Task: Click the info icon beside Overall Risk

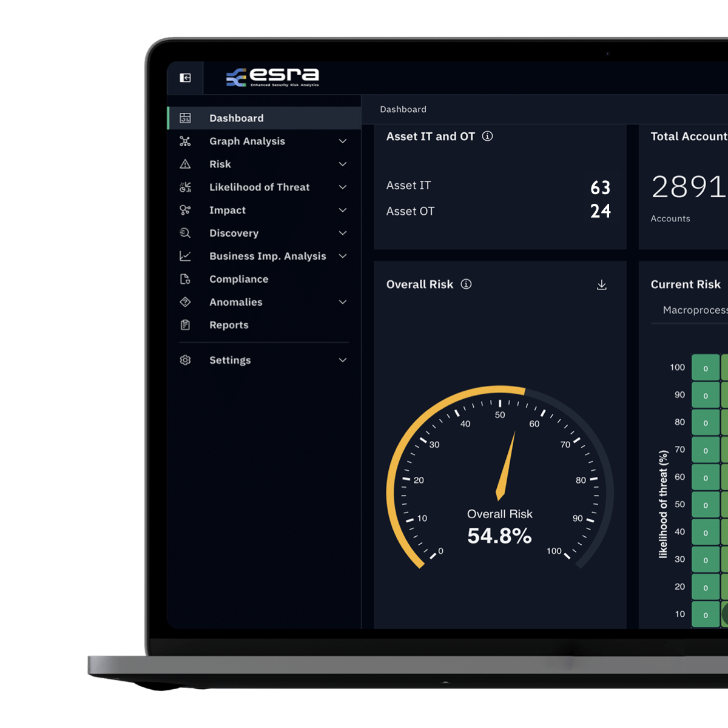Action: 467,285
